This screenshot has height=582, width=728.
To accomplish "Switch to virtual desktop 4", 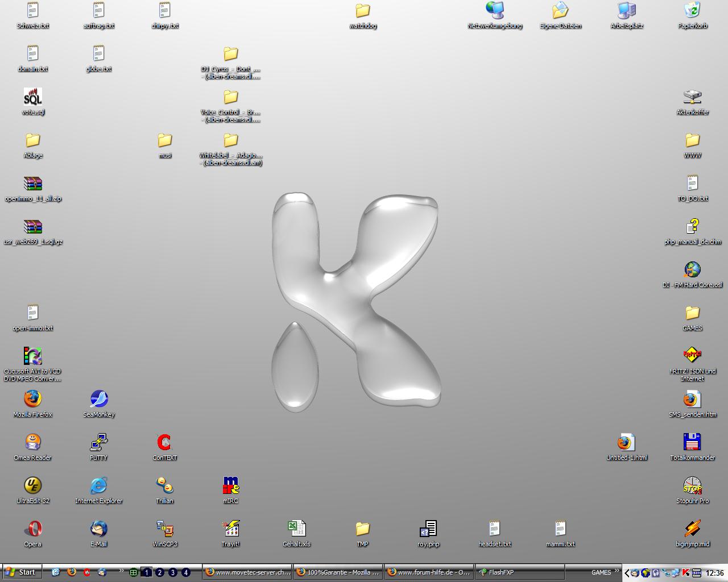I will pyautogui.click(x=186, y=572).
